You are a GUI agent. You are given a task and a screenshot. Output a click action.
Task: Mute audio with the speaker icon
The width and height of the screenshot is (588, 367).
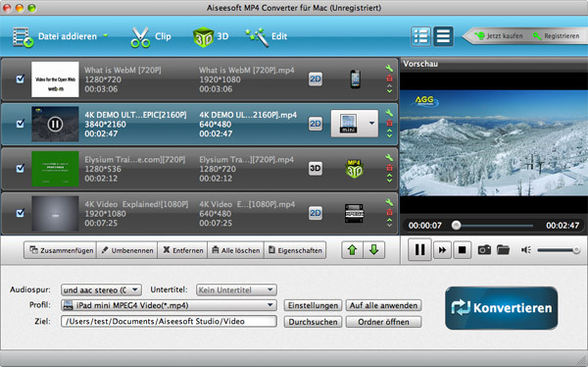(525, 250)
